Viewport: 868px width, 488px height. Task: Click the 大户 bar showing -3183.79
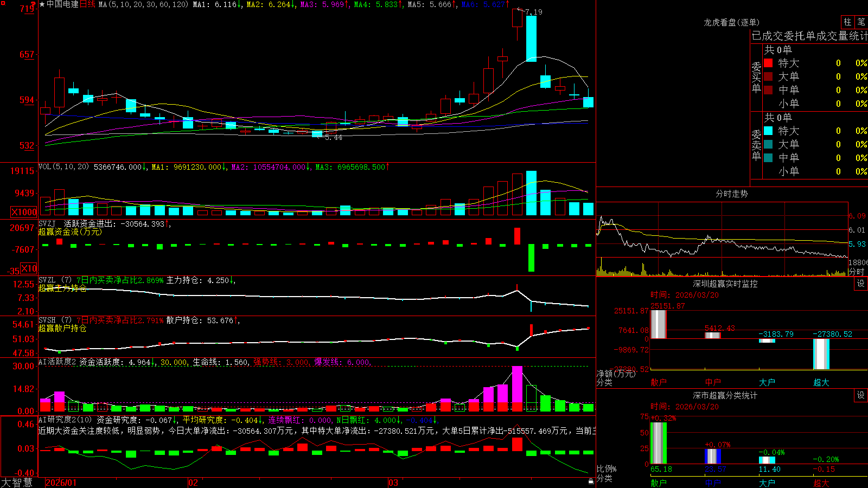[767, 341]
